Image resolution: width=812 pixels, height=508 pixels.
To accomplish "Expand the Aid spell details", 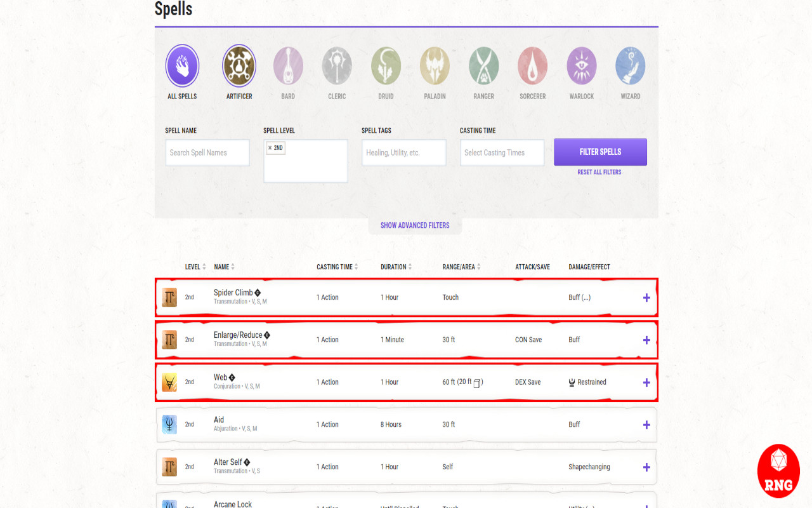I will pyautogui.click(x=646, y=425).
